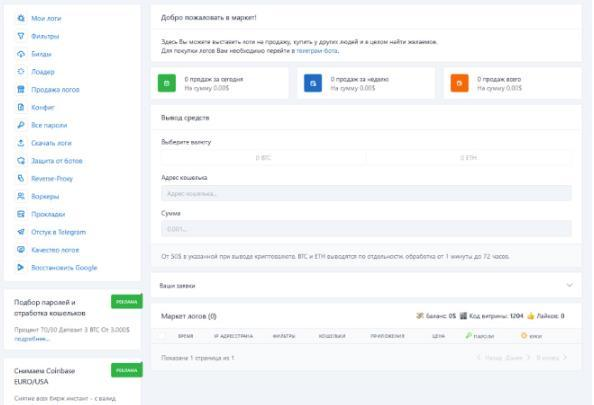Click the green calendar icon for today's sales
Viewport: 594px width, 405px height.
167,83
